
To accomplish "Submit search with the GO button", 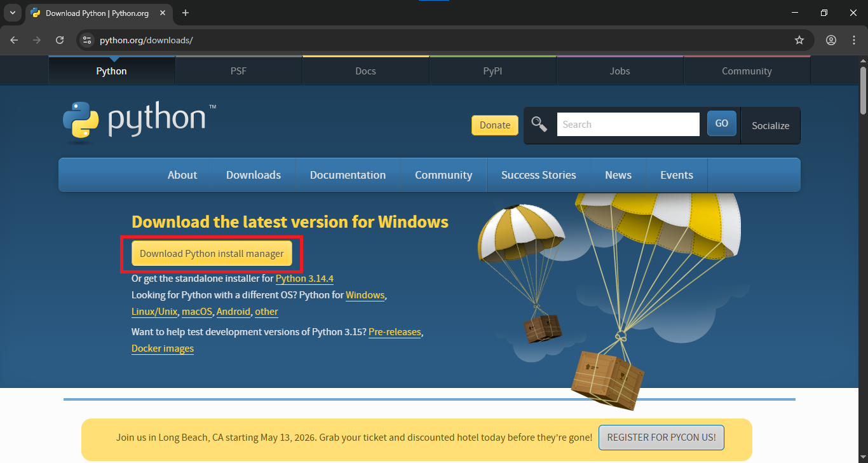I will pos(722,123).
